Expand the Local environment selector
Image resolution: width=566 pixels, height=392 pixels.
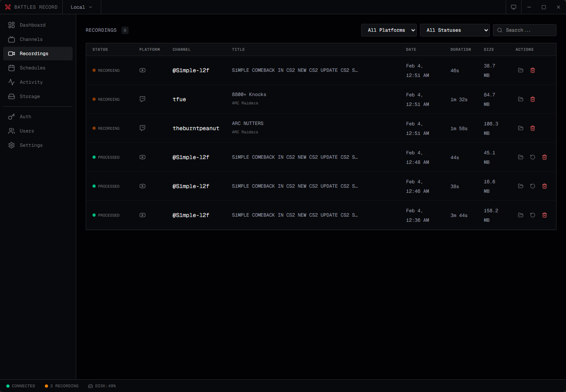point(81,7)
